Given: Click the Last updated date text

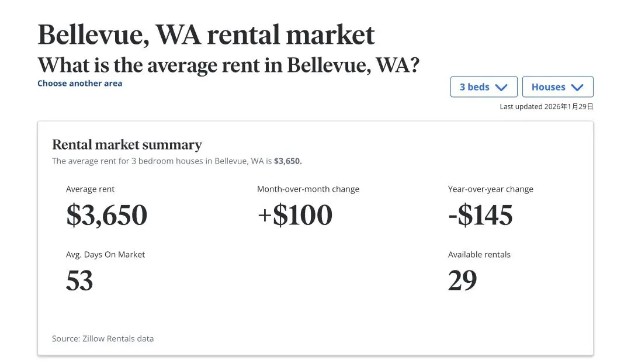Looking at the screenshot, I should tap(546, 106).
